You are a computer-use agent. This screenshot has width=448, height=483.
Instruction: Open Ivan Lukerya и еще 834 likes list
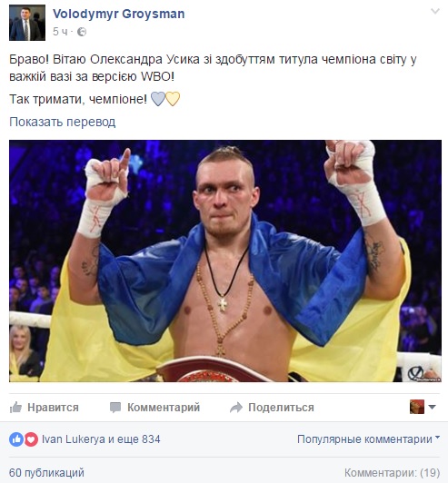[x=101, y=439]
